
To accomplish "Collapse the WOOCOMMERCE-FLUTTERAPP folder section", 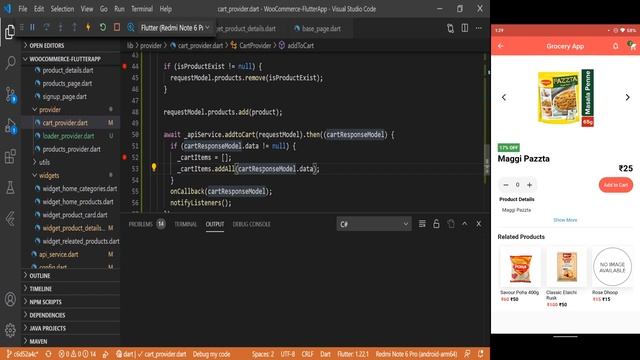I will tap(71, 59).
